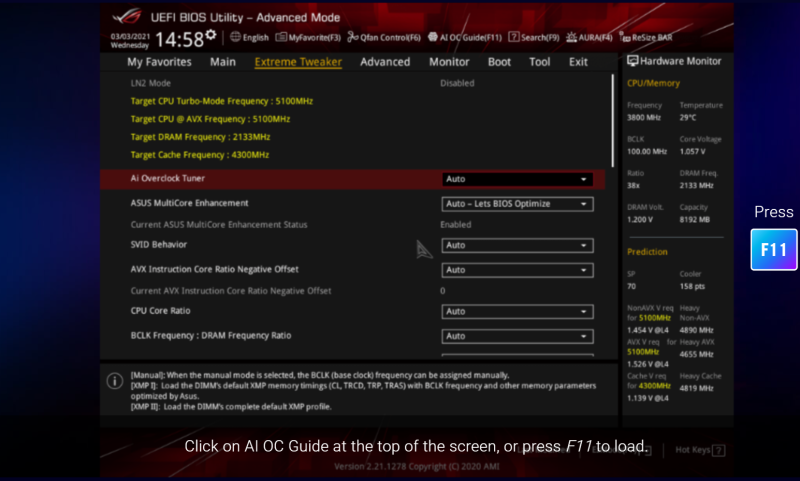Click the 3800 MHz frequency value
Viewport: 800px width, 481px height.
[x=644, y=117]
